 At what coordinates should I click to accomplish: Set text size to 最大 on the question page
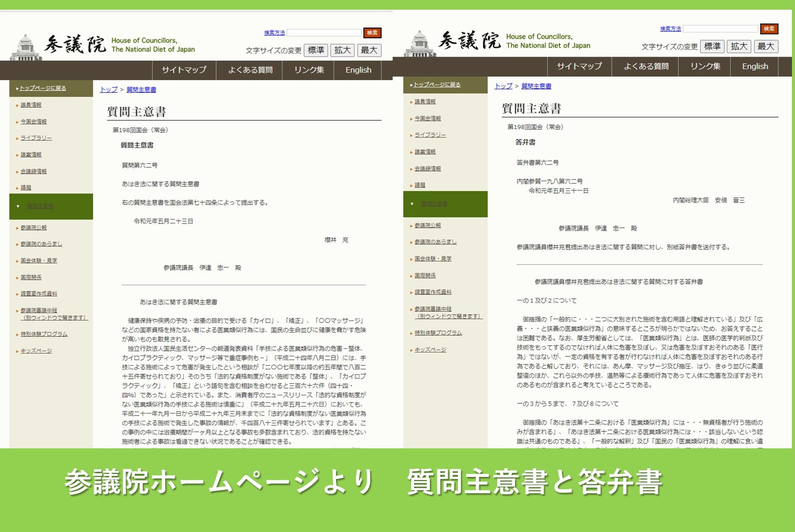point(369,50)
